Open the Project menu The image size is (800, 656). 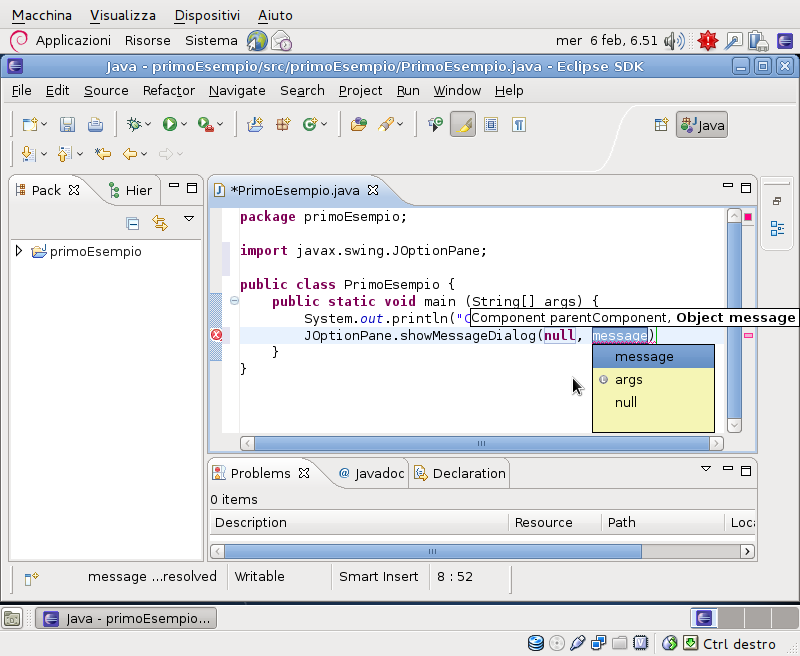(360, 91)
